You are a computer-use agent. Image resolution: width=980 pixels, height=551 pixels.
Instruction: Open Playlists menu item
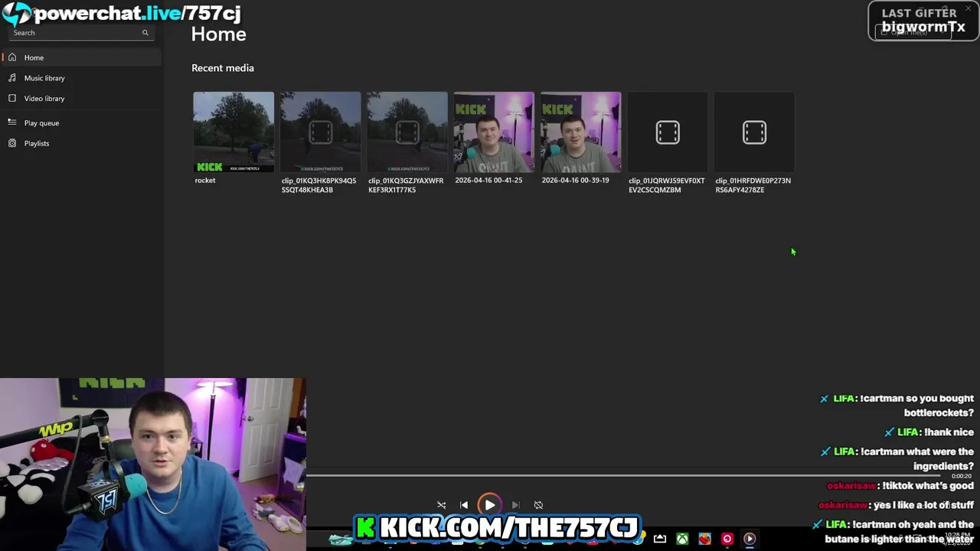82,143
